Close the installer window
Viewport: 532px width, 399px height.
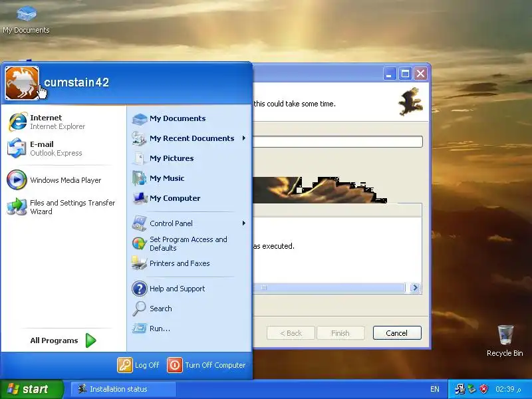[x=420, y=74]
